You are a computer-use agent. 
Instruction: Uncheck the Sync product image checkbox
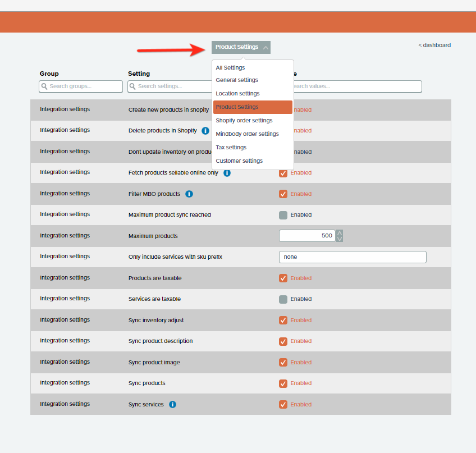tap(283, 363)
